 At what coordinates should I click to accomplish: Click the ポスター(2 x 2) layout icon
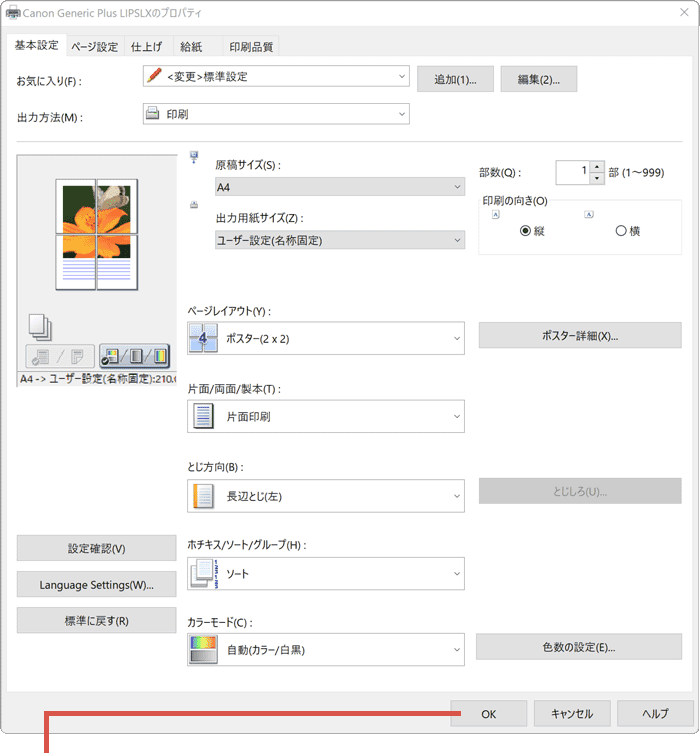click(203, 338)
